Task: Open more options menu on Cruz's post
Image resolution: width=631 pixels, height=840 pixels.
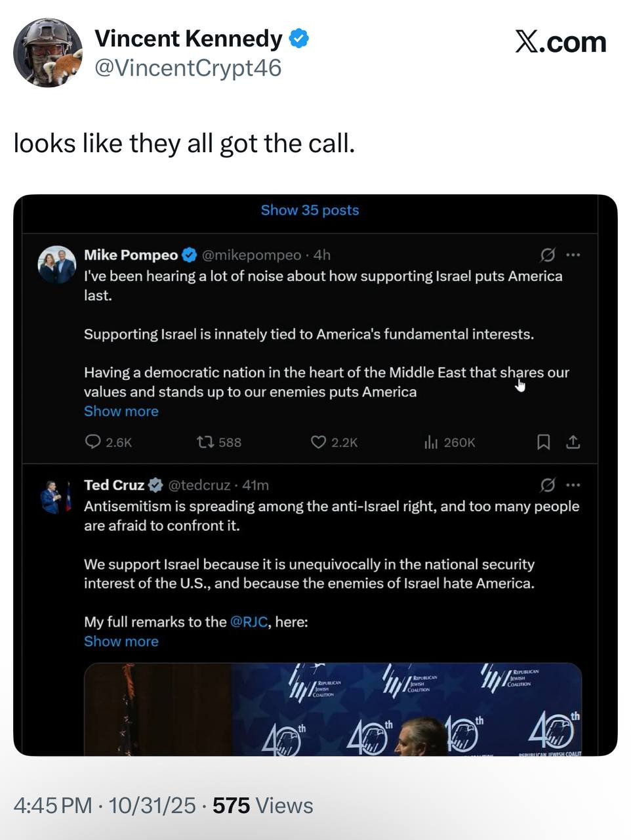Action: point(573,485)
